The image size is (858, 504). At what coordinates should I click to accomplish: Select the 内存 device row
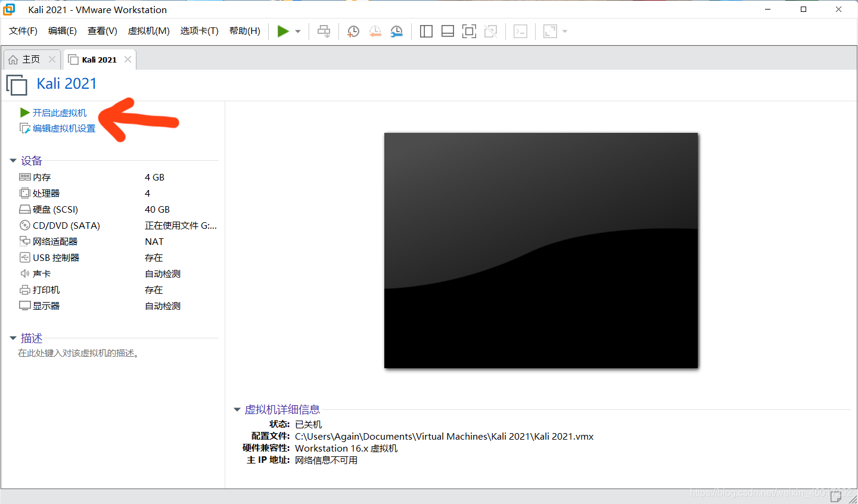click(118, 177)
